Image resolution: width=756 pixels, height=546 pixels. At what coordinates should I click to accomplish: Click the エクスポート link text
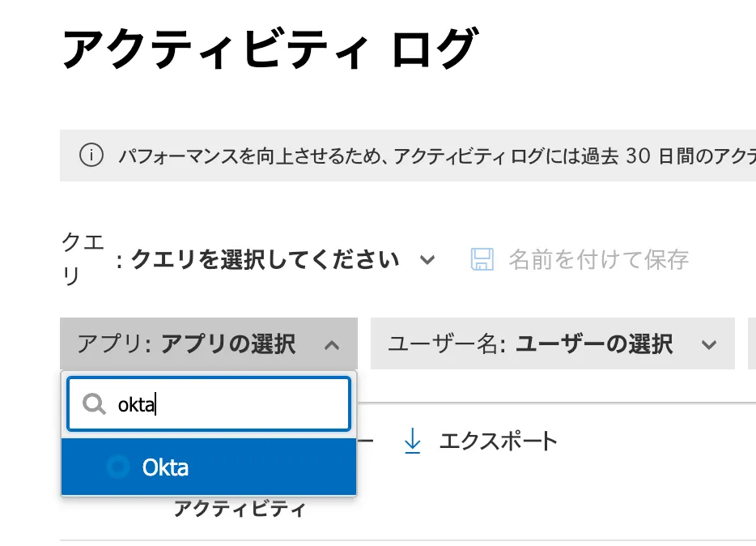click(498, 441)
